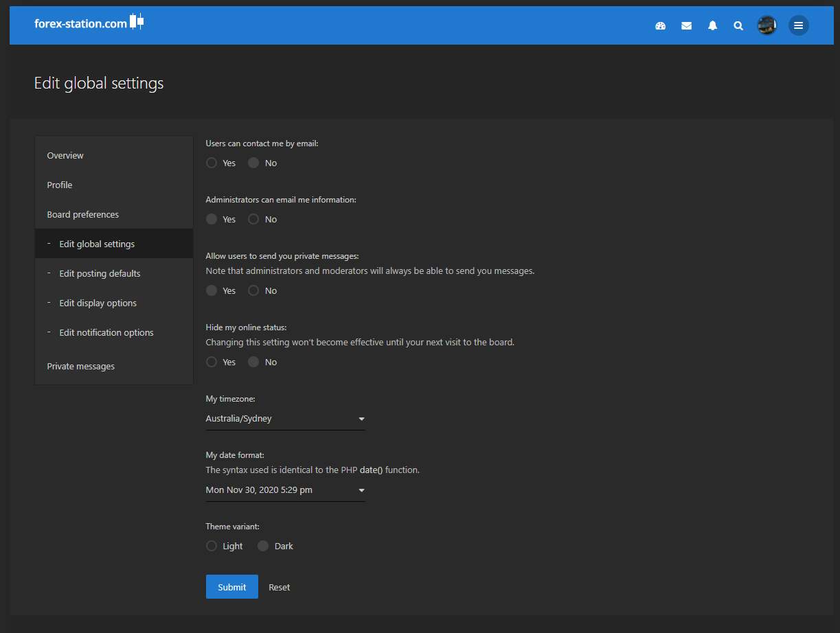840x633 pixels.
Task: Pick the Light theme variant
Action: coord(212,546)
